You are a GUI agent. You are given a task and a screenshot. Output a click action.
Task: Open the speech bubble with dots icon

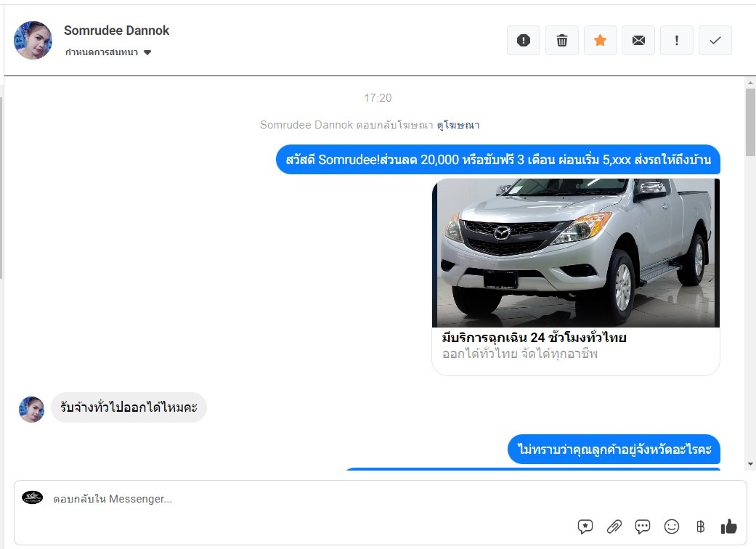coord(642,526)
